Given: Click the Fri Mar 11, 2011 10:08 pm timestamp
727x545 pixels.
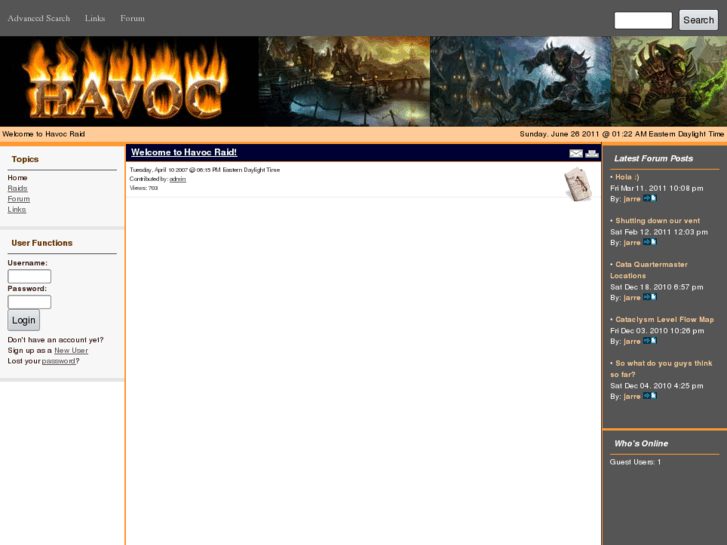Looking at the screenshot, I should click(x=657, y=188).
